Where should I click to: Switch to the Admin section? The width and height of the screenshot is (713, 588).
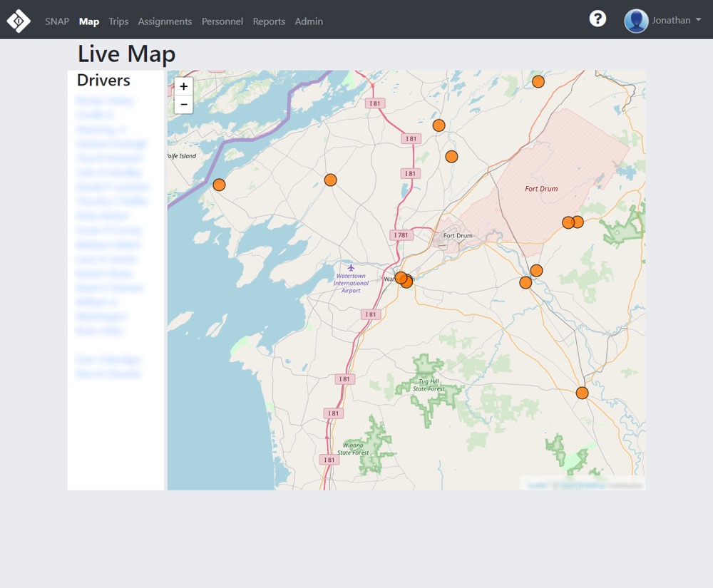pos(309,21)
